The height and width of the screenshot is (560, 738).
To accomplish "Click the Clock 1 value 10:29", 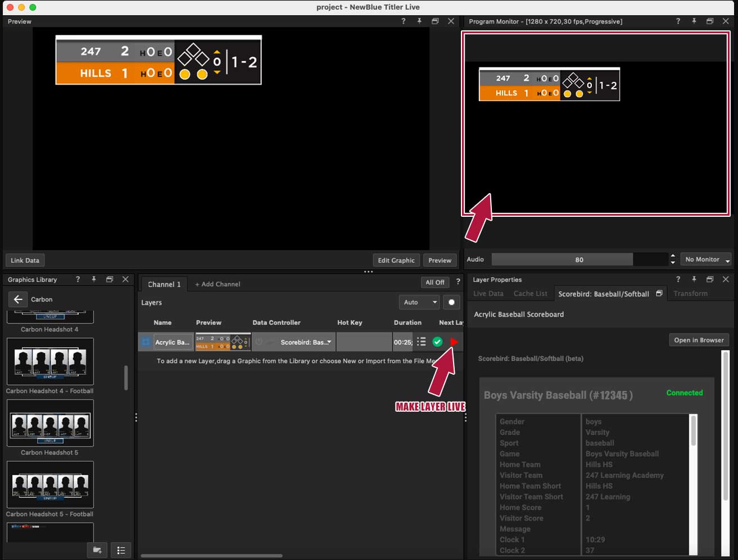I will point(595,540).
